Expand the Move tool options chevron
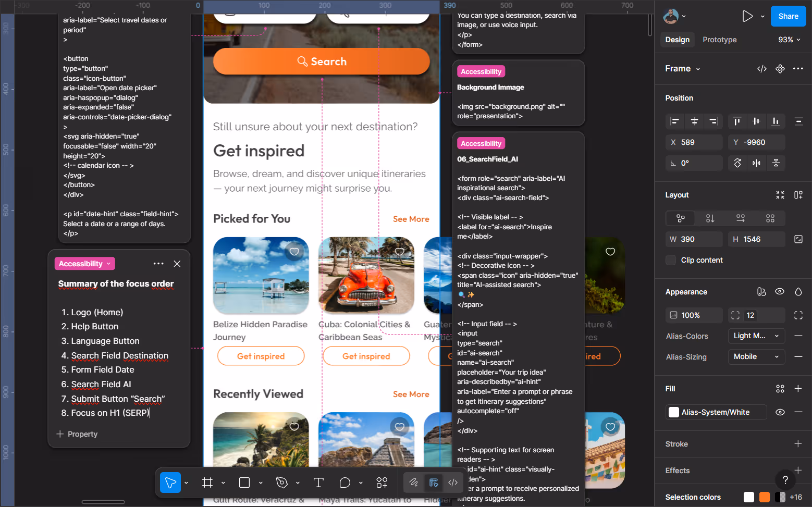Screen dimensions: 812x507 (186, 483)
